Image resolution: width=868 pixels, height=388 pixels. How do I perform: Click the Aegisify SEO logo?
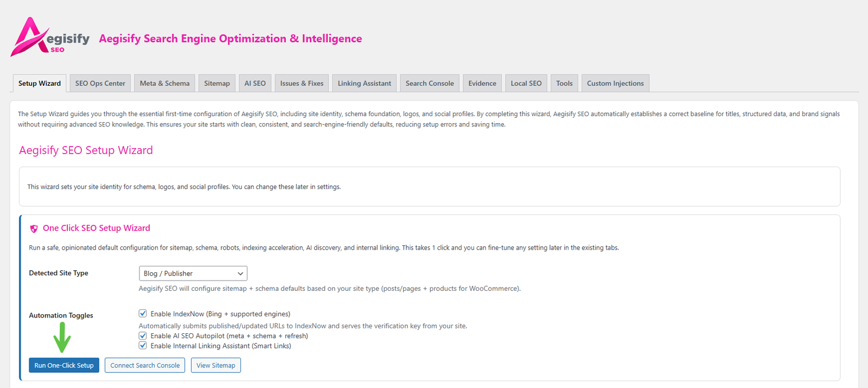(50, 37)
